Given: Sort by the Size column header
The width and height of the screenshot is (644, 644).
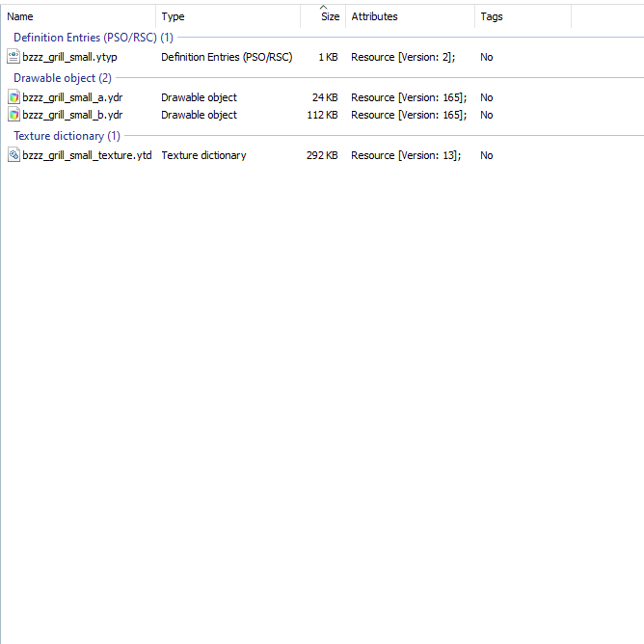Looking at the screenshot, I should click(323, 16).
